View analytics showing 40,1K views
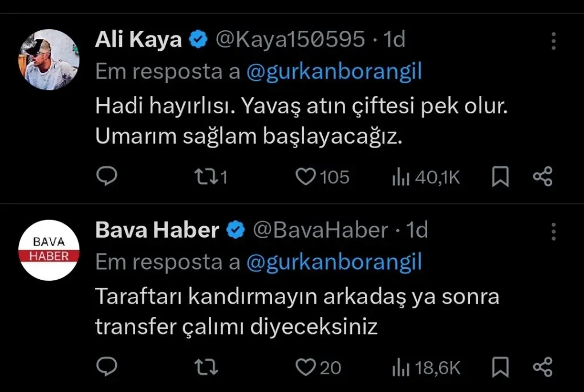This screenshot has height=392, width=584. pos(426,177)
